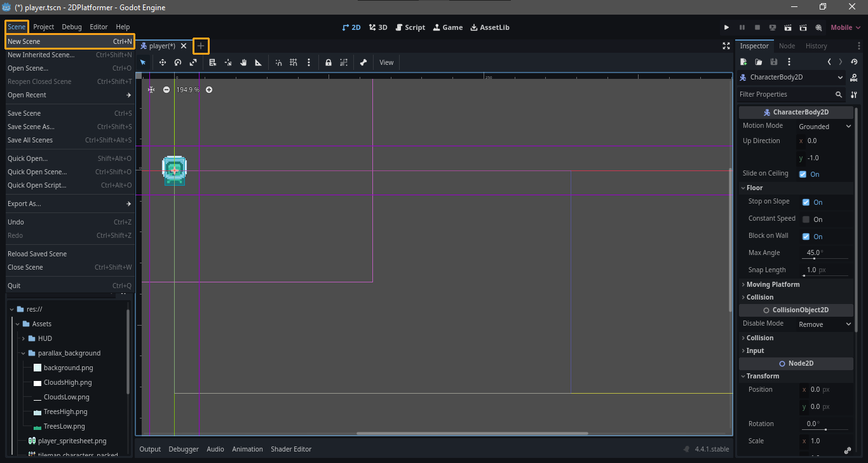The width and height of the screenshot is (868, 463).
Task: Enable the Constant Speed checkbox
Action: click(x=806, y=219)
